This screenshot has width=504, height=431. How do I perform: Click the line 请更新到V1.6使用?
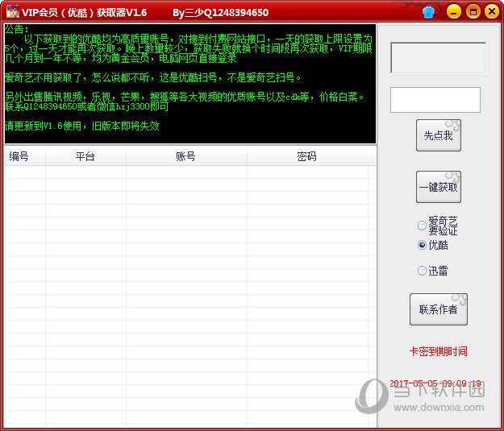82,126
